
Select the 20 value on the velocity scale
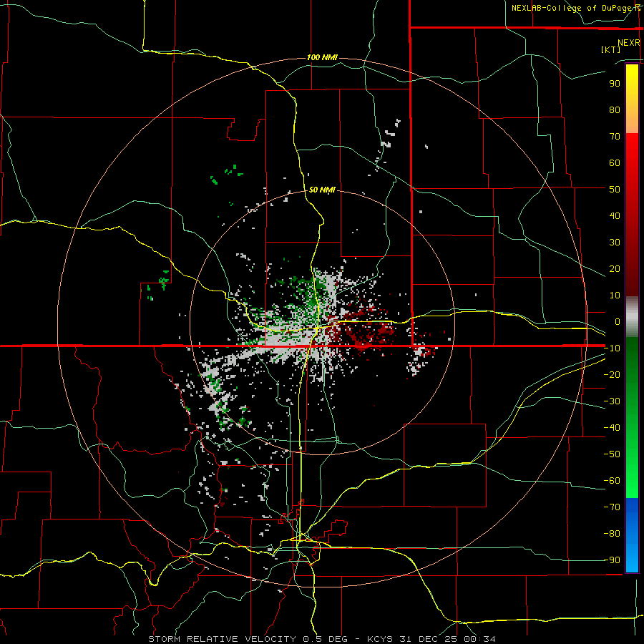point(615,268)
